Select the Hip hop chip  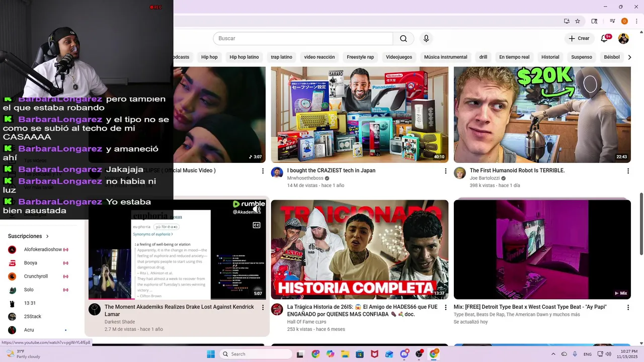tap(209, 57)
